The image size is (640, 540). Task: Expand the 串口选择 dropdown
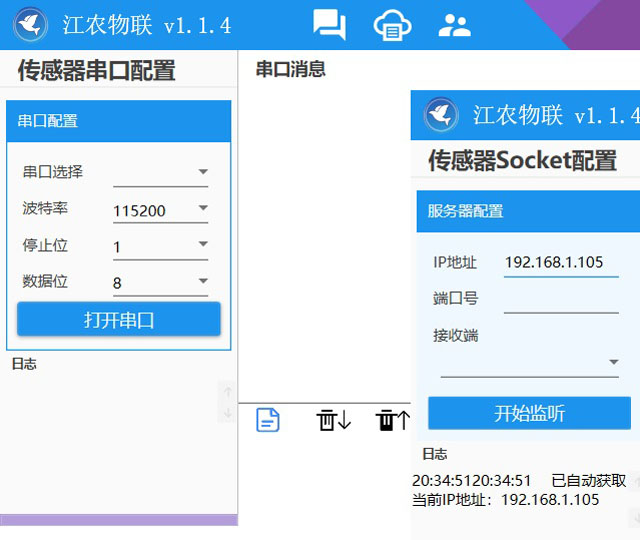[160, 172]
